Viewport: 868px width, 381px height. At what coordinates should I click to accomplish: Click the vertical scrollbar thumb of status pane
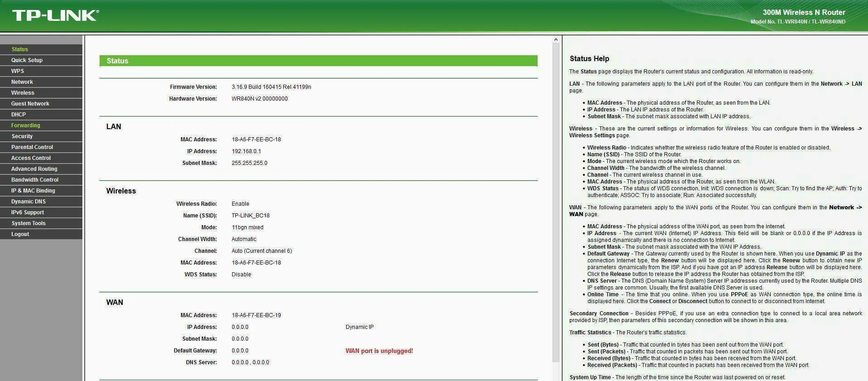(x=556, y=203)
